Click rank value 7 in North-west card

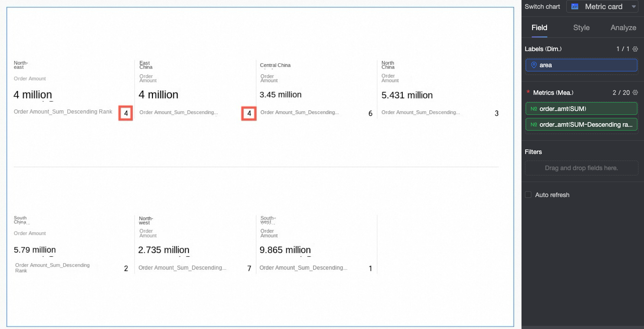tap(249, 268)
